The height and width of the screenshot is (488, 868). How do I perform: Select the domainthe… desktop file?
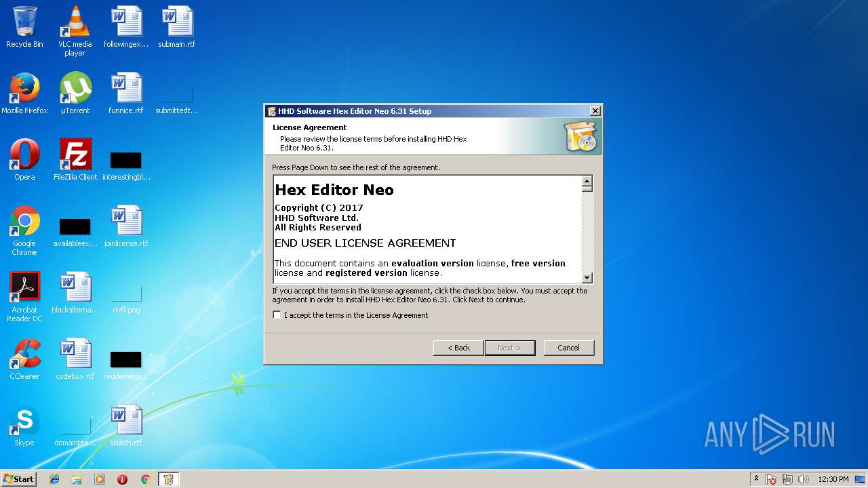75,431
